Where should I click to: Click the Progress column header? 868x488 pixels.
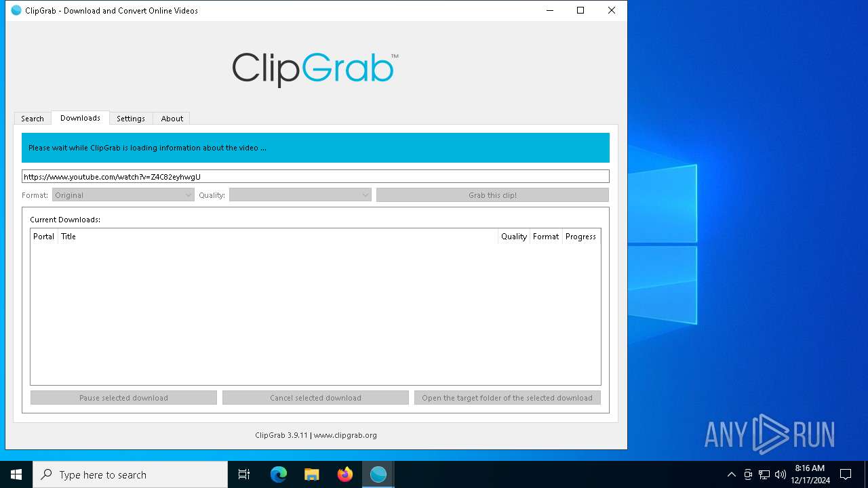(580, 237)
